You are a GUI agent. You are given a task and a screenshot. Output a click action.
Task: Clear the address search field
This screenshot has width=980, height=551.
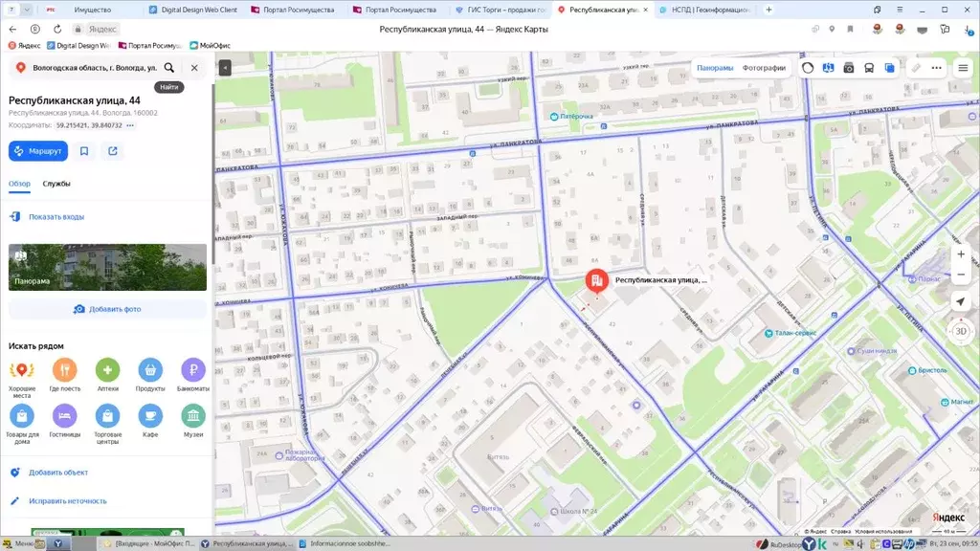(x=194, y=68)
